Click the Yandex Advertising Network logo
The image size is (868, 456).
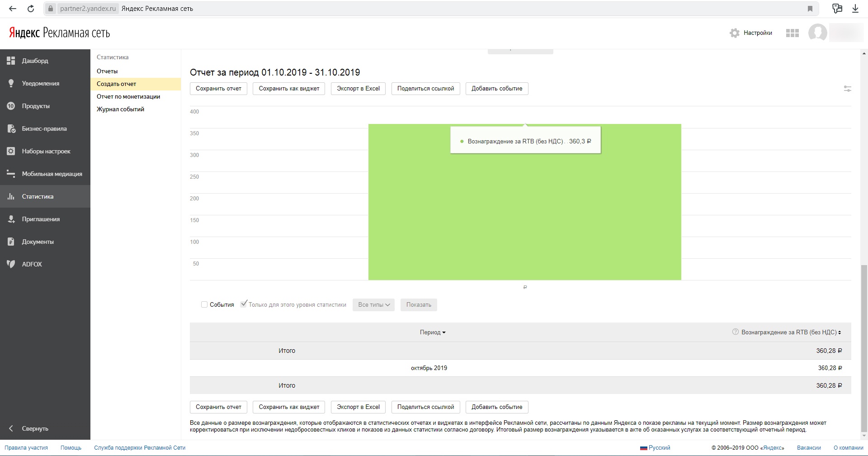pyautogui.click(x=59, y=33)
